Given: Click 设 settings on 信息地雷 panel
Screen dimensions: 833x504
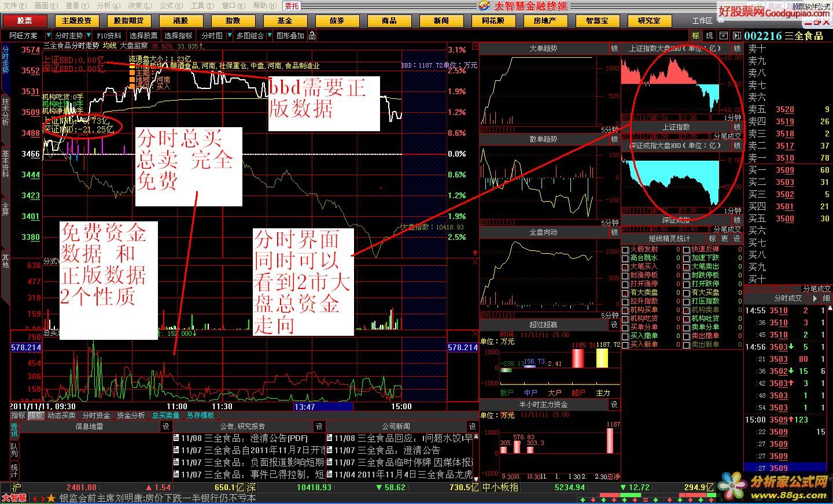Looking at the screenshot, I should point(165,427).
